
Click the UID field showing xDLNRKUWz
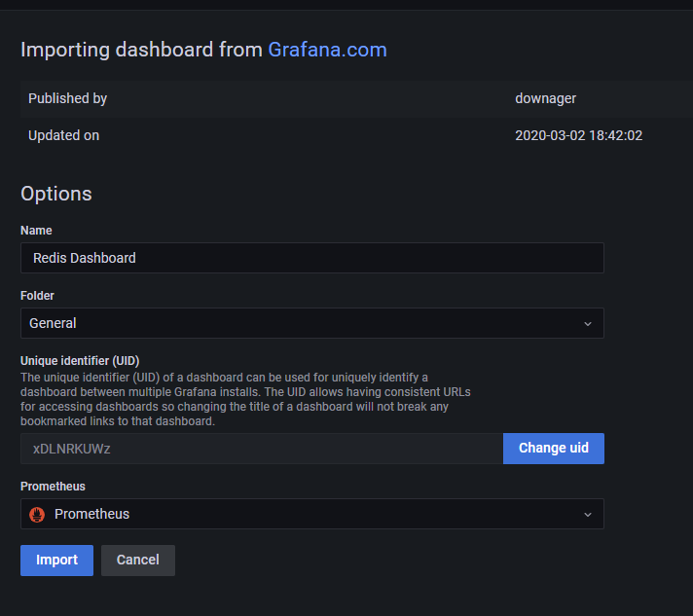pyautogui.click(x=261, y=449)
